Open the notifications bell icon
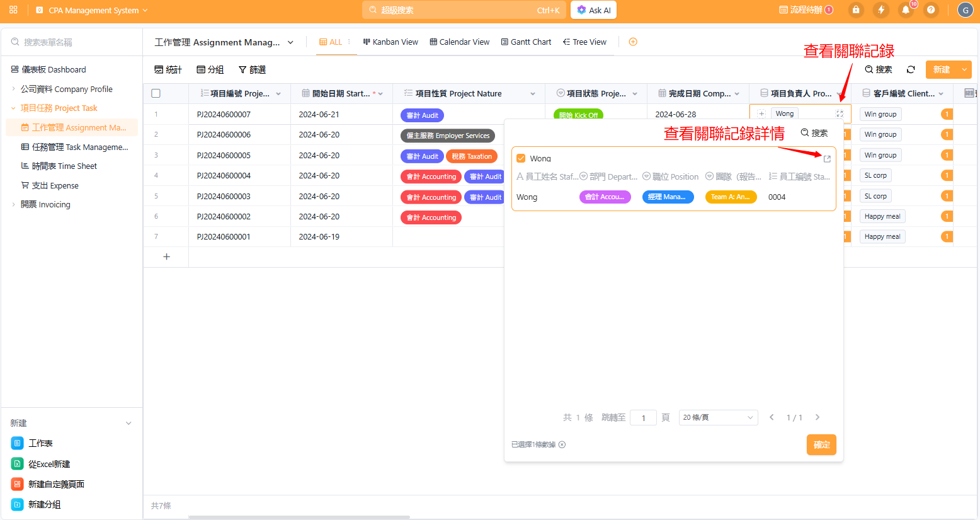Viewport: 980px width, 520px height. pos(906,10)
